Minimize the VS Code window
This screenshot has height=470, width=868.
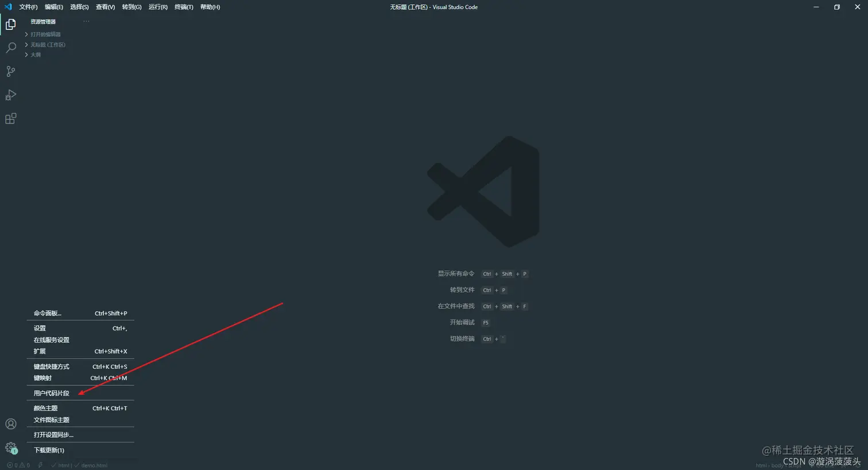[816, 7]
